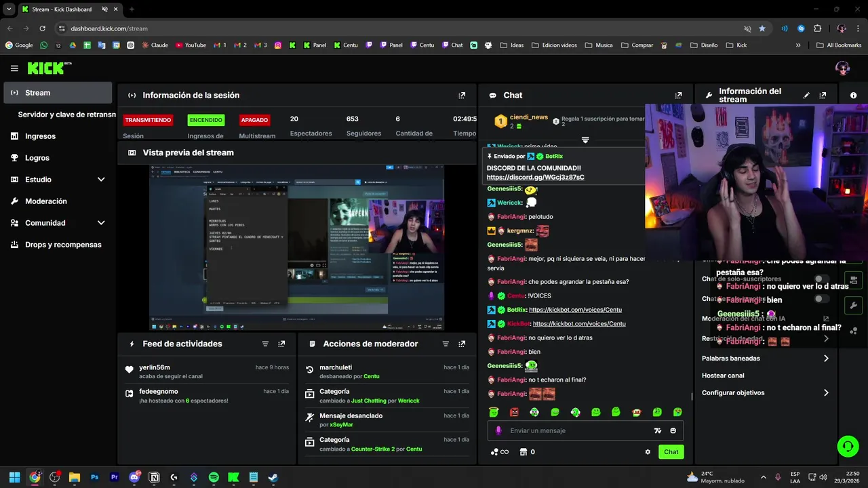This screenshot has height=488, width=868.
Task: Reload the Kick dashboard page
Action: 42,28
